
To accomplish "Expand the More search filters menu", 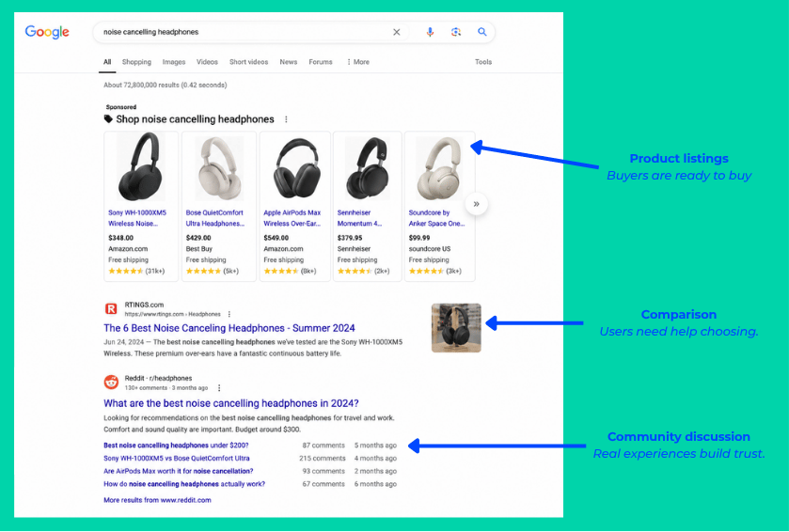I will click(x=358, y=62).
